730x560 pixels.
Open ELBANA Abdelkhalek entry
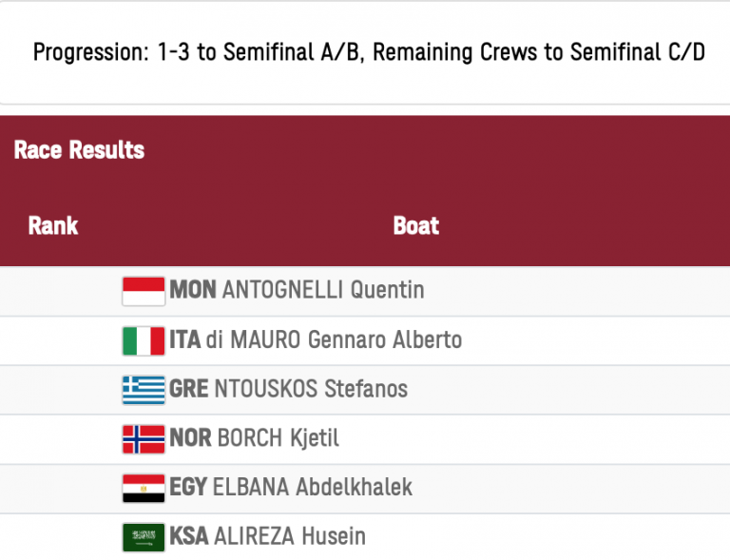(314, 489)
